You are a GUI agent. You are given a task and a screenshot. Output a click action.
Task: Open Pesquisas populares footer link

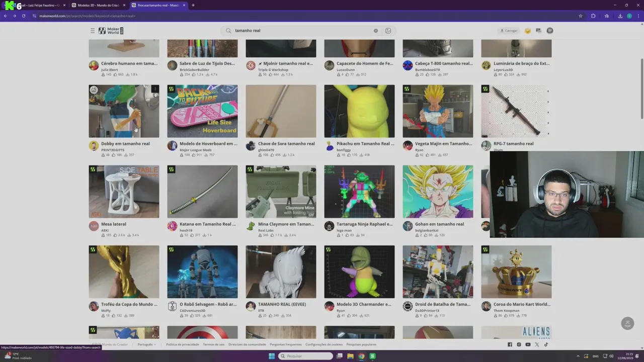(361, 344)
